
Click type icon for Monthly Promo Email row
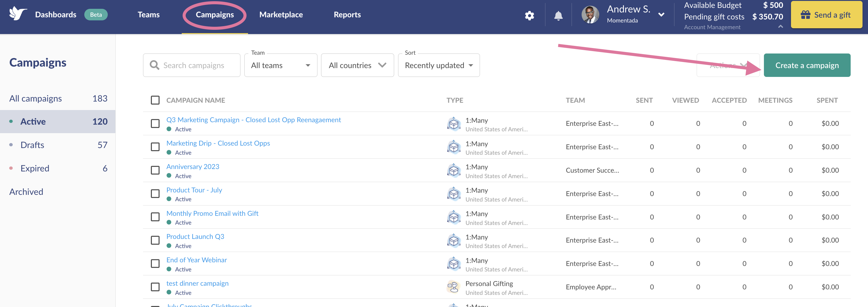[453, 217]
